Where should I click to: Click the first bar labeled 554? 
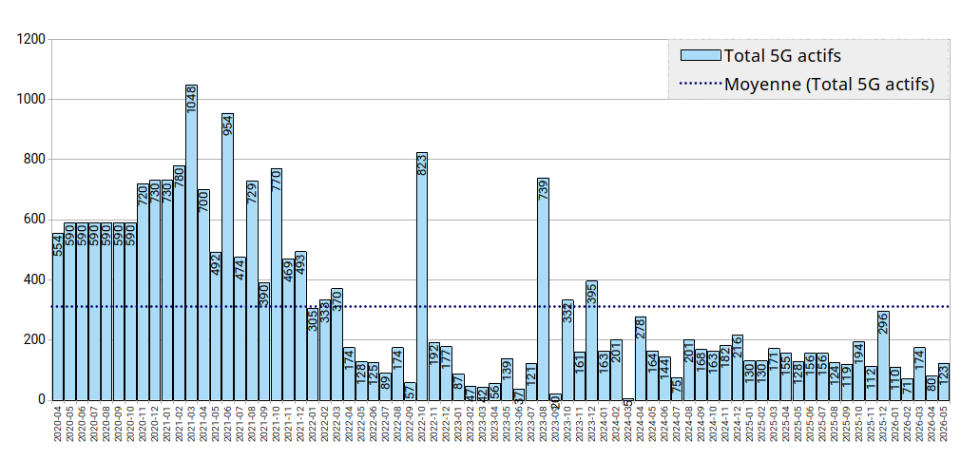click(57, 317)
